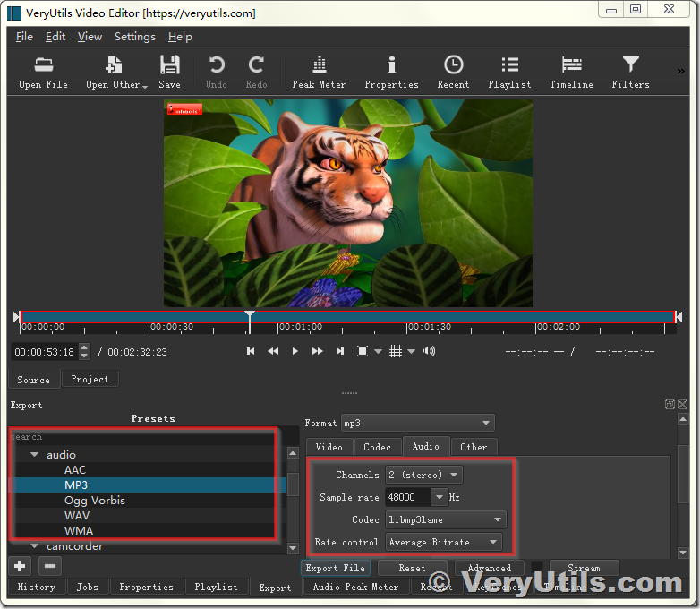Add a new preset with plus button
Image resolution: width=700 pixels, height=609 pixels.
tap(20, 566)
